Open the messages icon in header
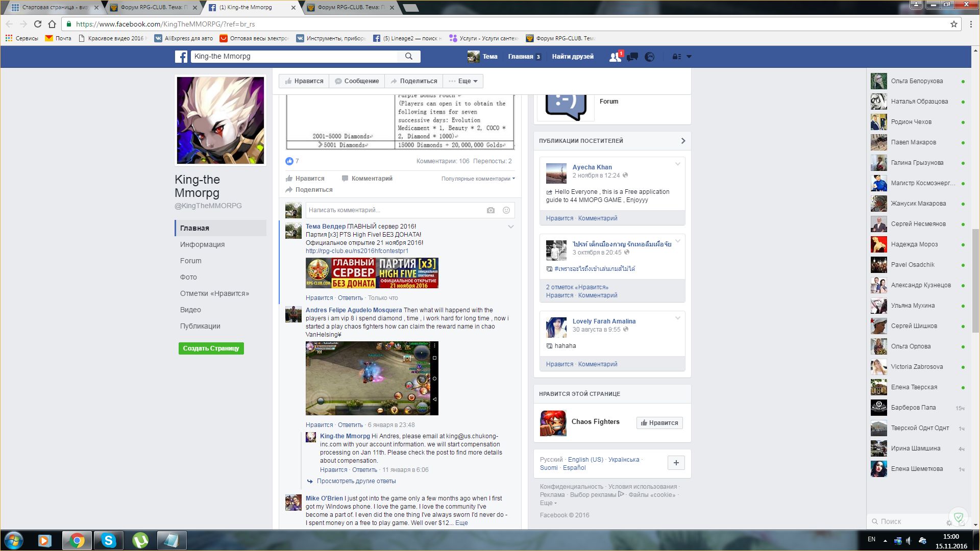The width and height of the screenshot is (980, 551). 632,57
